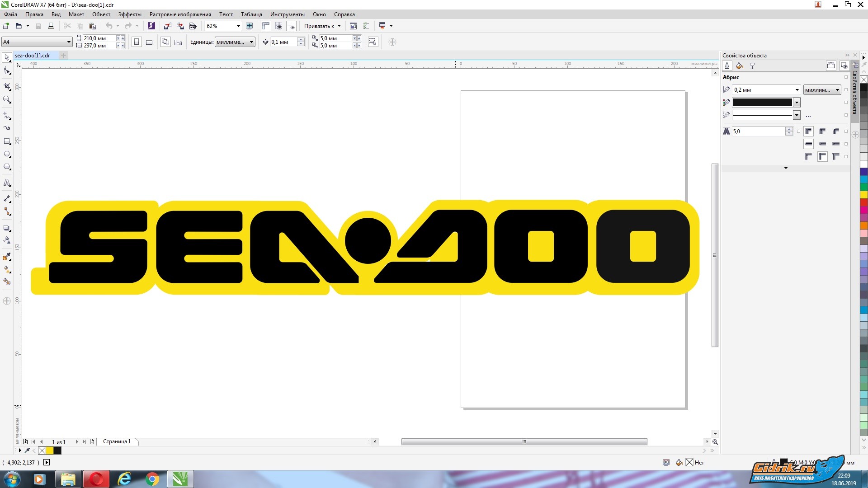Click the Publish to PDF icon
868x488 pixels.
[193, 26]
